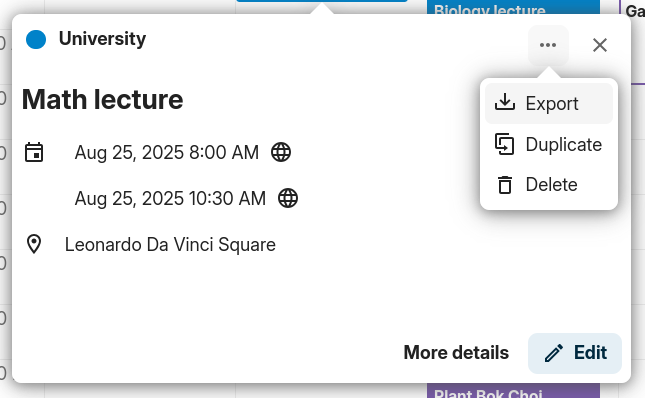Edit the Math lecture event
Viewport: 645px width, 398px height.
575,353
